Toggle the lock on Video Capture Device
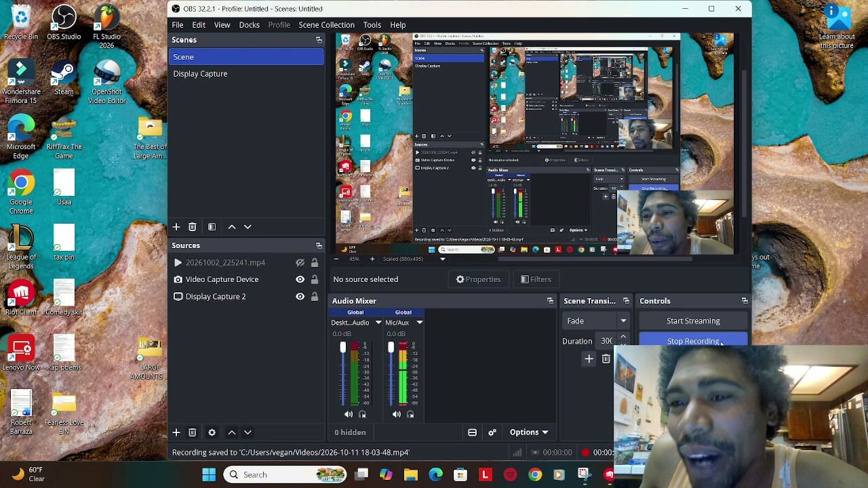Viewport: 868px width, 488px height. 315,279
